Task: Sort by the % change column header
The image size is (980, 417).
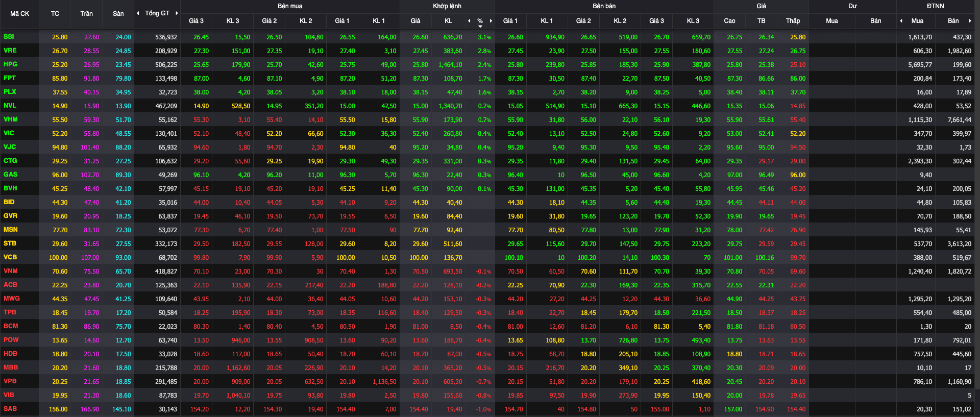Action: point(480,21)
